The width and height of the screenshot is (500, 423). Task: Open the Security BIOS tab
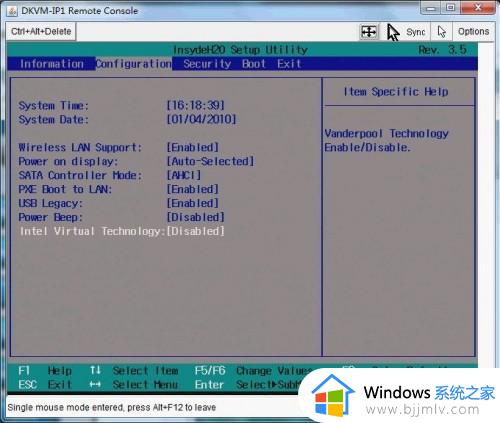click(207, 64)
